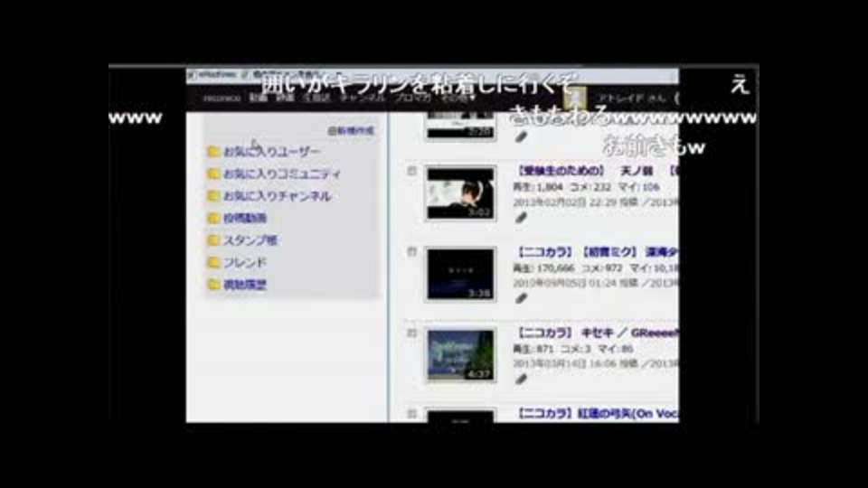Viewport: 868px width, 488px height.
Task: Click the スタンプ帳 folder icon
Action: (213, 240)
